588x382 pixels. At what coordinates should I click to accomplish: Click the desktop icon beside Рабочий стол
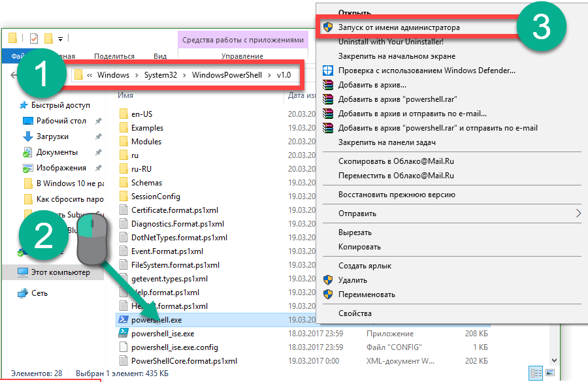[28, 121]
